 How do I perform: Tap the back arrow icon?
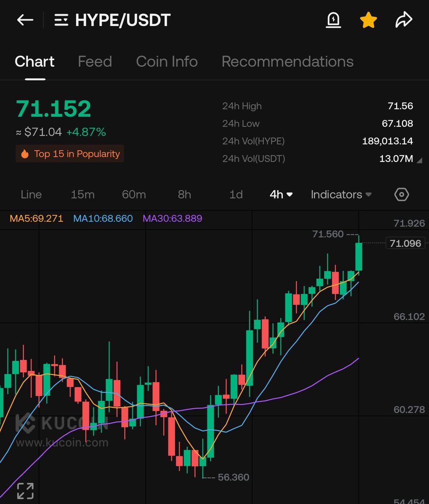point(25,20)
